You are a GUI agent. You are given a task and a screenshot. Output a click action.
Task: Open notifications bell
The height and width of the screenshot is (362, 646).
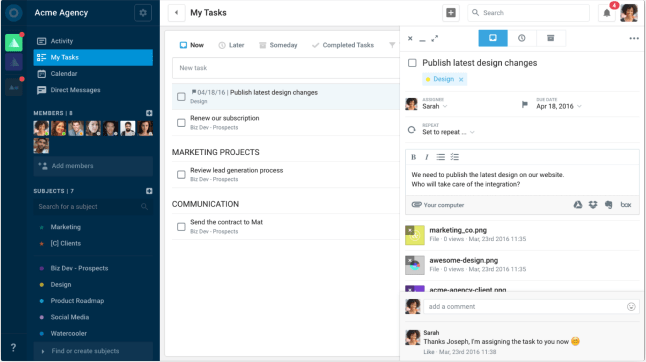click(x=606, y=13)
